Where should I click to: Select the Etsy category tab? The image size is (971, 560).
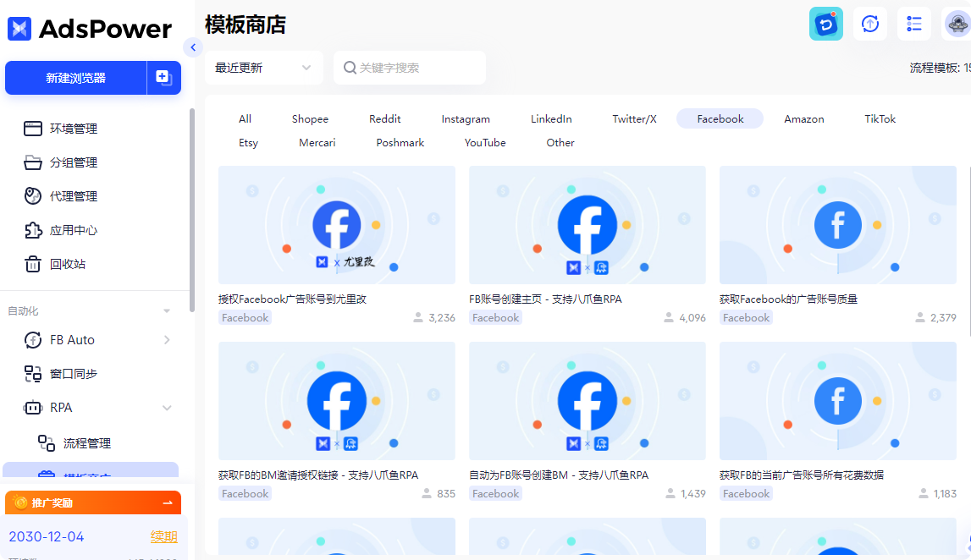[248, 142]
